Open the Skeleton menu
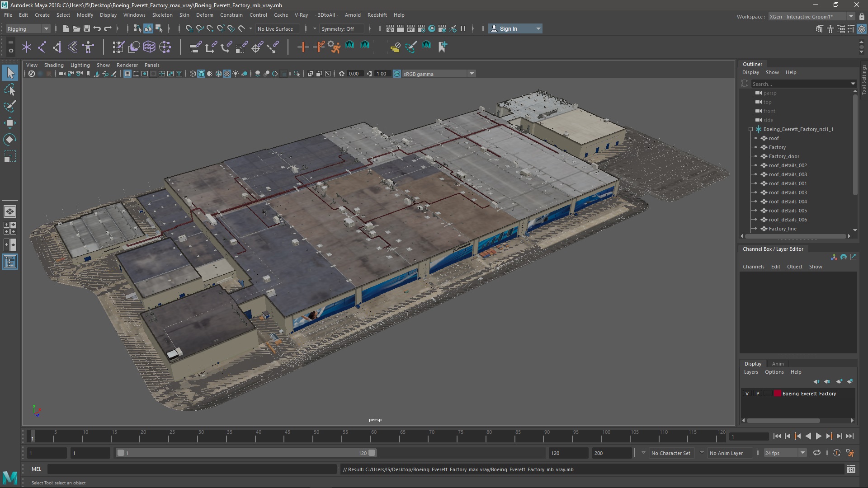Image resolution: width=868 pixels, height=488 pixels. tap(162, 15)
